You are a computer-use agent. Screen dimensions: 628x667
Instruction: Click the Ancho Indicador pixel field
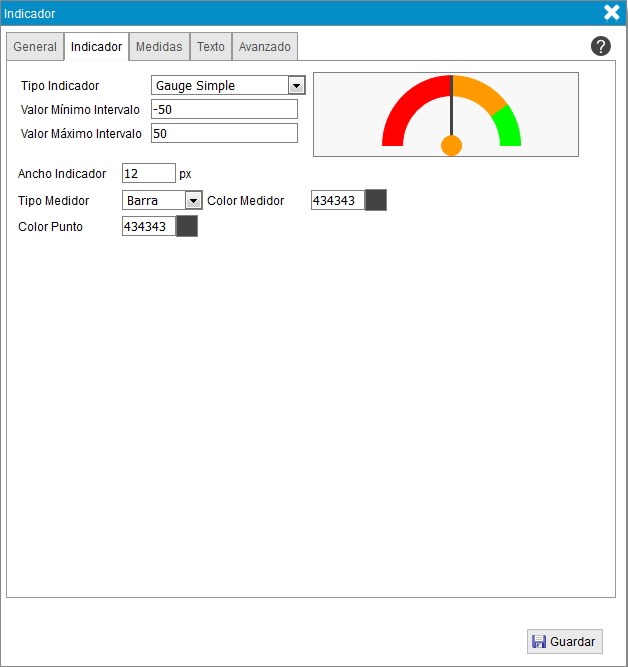[148, 173]
